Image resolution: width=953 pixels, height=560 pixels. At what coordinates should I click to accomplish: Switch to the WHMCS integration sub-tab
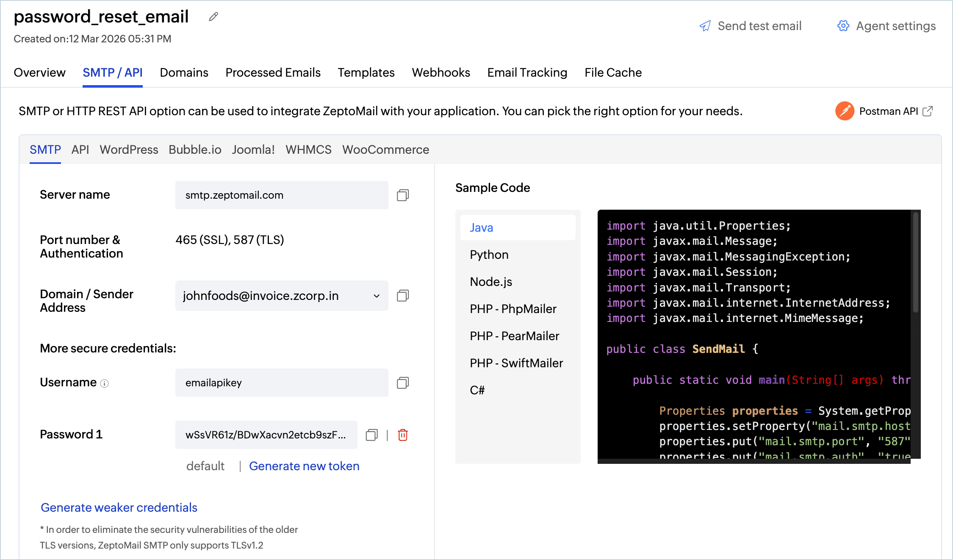[x=308, y=150]
